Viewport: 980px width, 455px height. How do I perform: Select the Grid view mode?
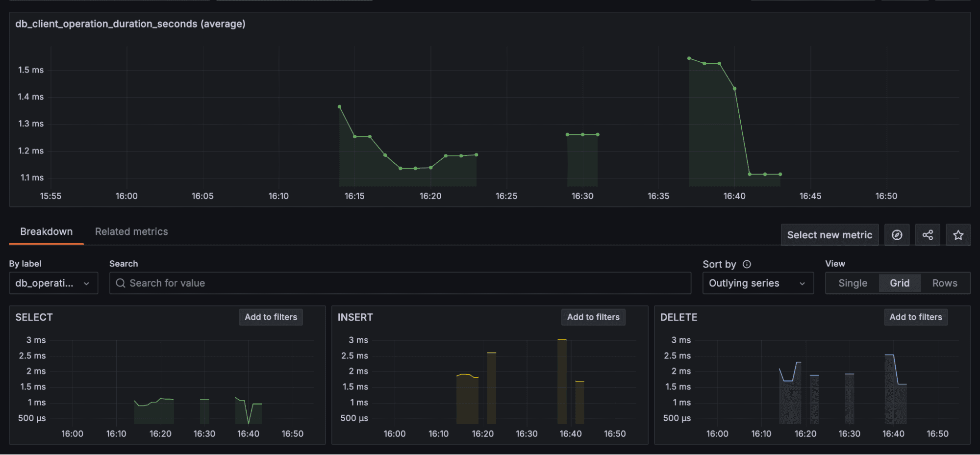[x=899, y=283]
